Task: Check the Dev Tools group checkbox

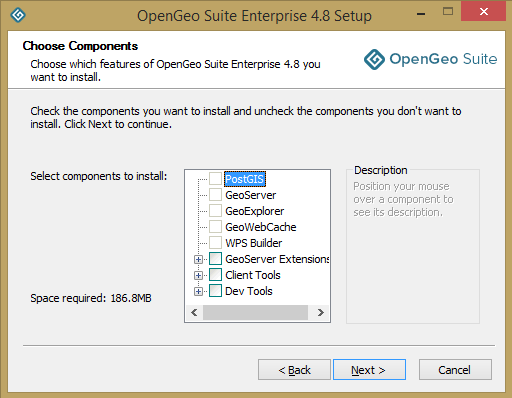Action: (215, 291)
